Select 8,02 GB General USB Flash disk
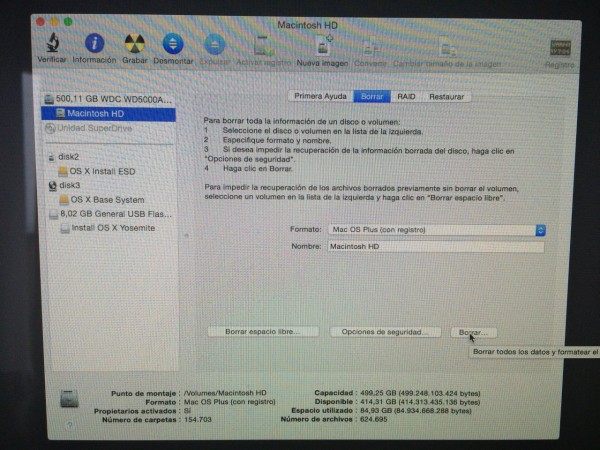Viewport: 600px width, 450px height. pyautogui.click(x=110, y=214)
